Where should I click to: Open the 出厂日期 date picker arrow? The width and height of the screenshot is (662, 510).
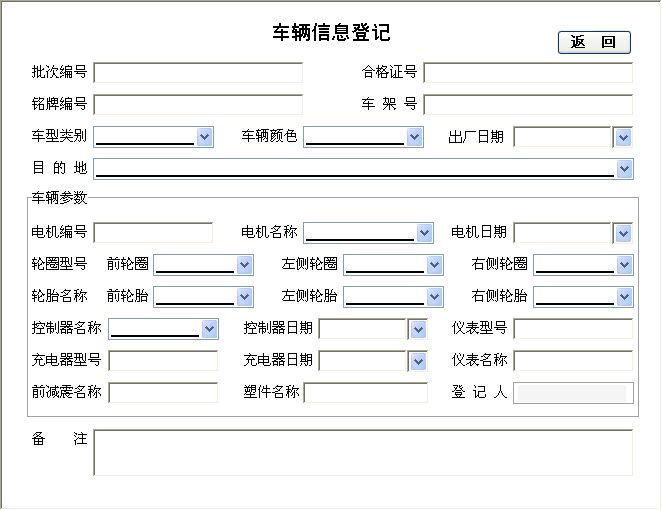623,137
